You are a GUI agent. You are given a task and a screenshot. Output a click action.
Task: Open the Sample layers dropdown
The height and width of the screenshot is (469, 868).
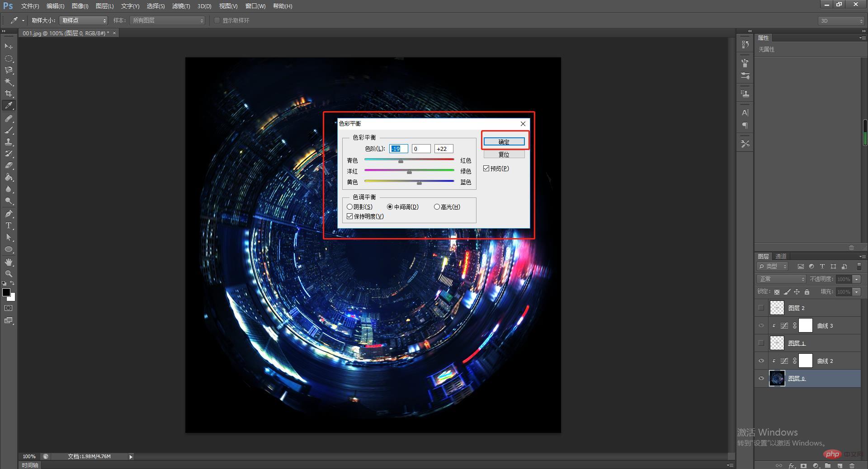(167, 20)
